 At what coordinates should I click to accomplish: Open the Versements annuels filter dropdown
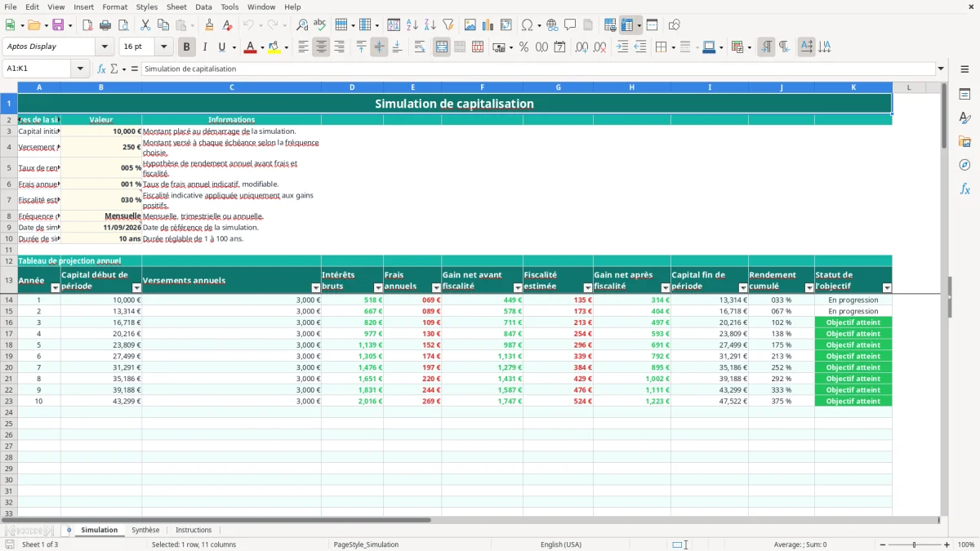point(316,288)
